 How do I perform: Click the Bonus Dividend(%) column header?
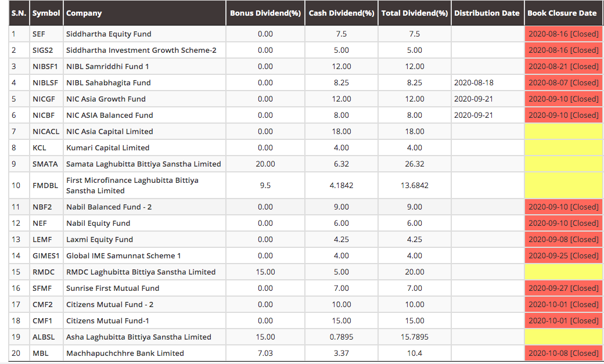pyautogui.click(x=265, y=13)
